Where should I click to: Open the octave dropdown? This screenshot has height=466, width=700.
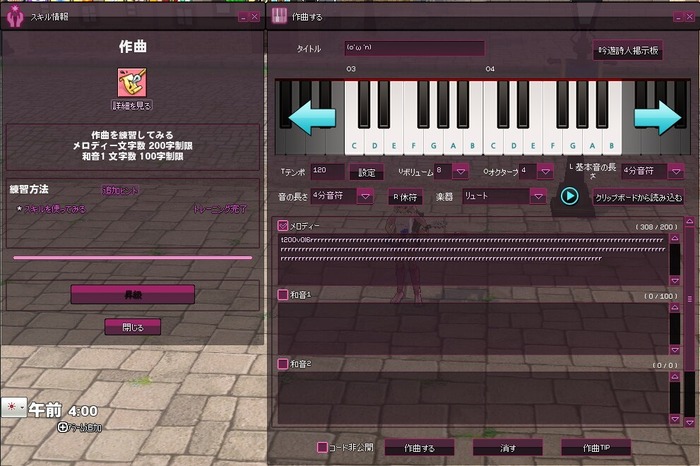[x=546, y=171]
